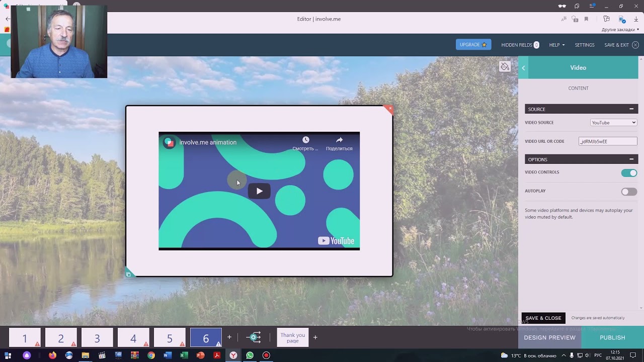This screenshot has width=644, height=362.
Task: Go to page 2 thumbnail
Action: [61, 337]
